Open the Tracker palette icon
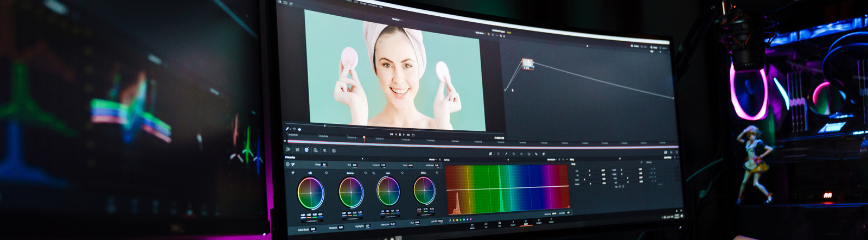Image resolution: width=868 pixels, height=240 pixels. (521, 154)
